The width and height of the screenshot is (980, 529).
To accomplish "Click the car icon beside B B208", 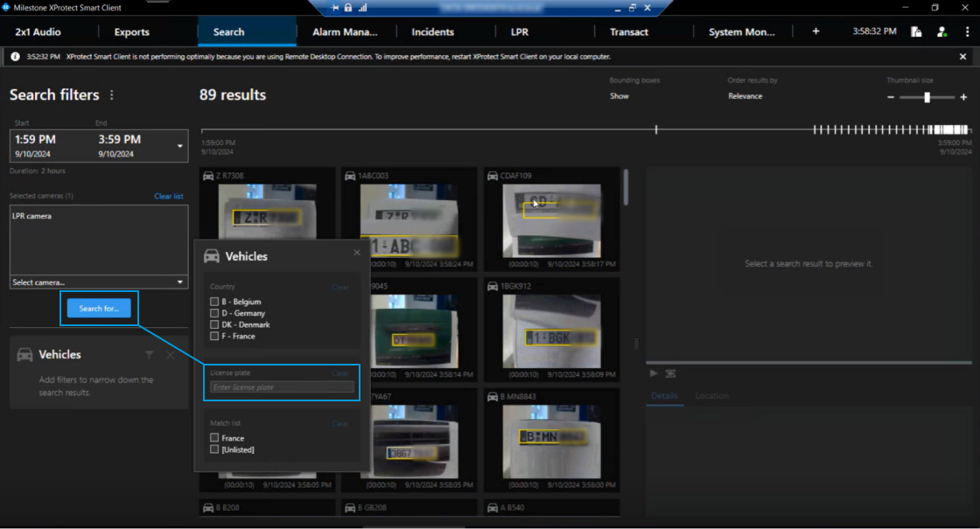I will 208,508.
